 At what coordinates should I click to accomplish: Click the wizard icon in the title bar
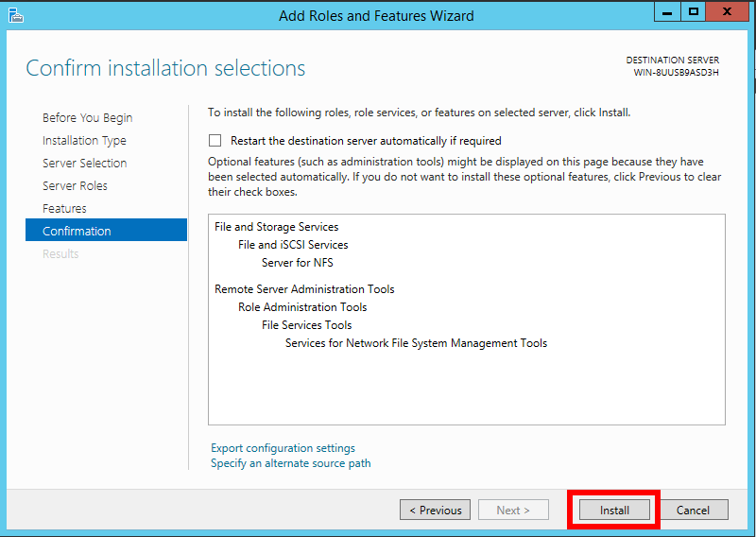point(14,15)
